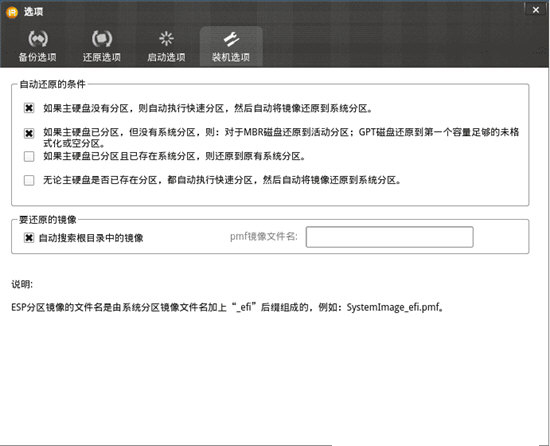The width and height of the screenshot is (550, 446).
Task: Close the 选项 dialog window
Action: [536, 10]
